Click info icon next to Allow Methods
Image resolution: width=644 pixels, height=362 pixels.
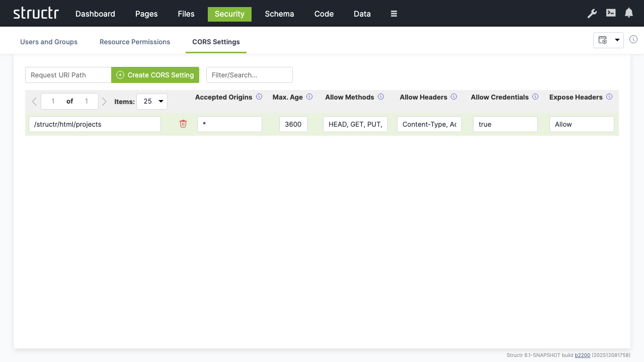tap(381, 97)
